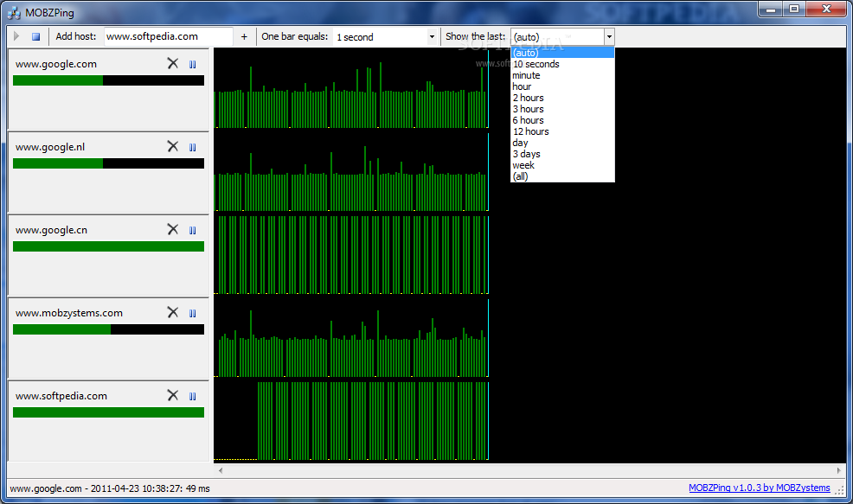Pause pinging www.google.com

pyautogui.click(x=193, y=64)
